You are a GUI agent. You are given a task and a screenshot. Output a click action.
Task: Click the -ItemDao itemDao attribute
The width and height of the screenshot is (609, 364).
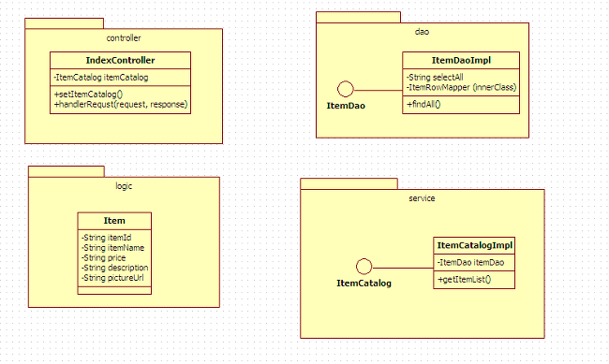pos(470,262)
